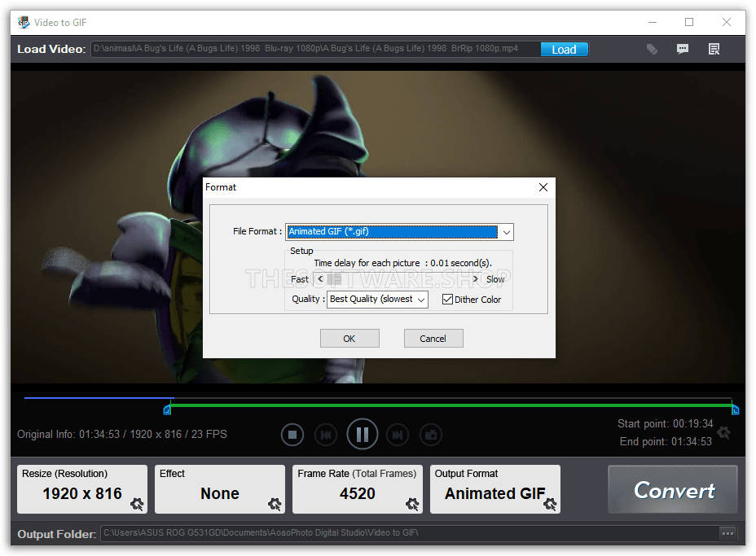Click the tag icon in the top bar
The height and width of the screenshot is (556, 756).
(652, 49)
